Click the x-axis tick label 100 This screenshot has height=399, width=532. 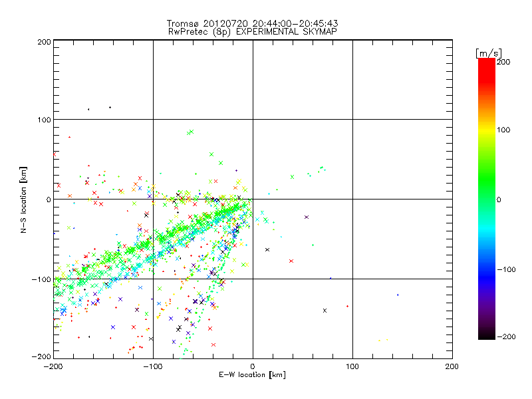(352, 366)
